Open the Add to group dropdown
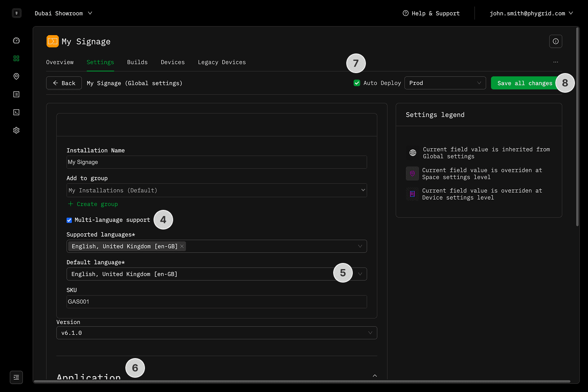Viewport: 588px width, 392px height. (217, 190)
